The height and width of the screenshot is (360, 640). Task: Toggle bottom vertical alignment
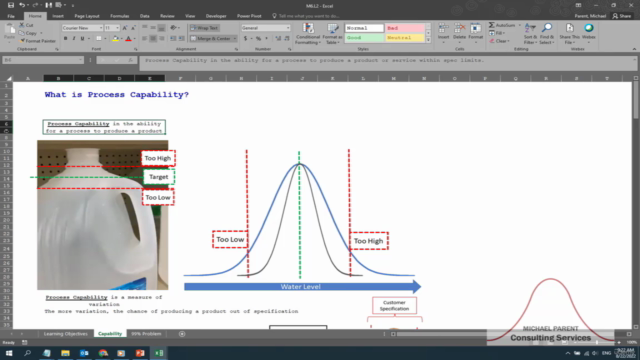click(162, 28)
